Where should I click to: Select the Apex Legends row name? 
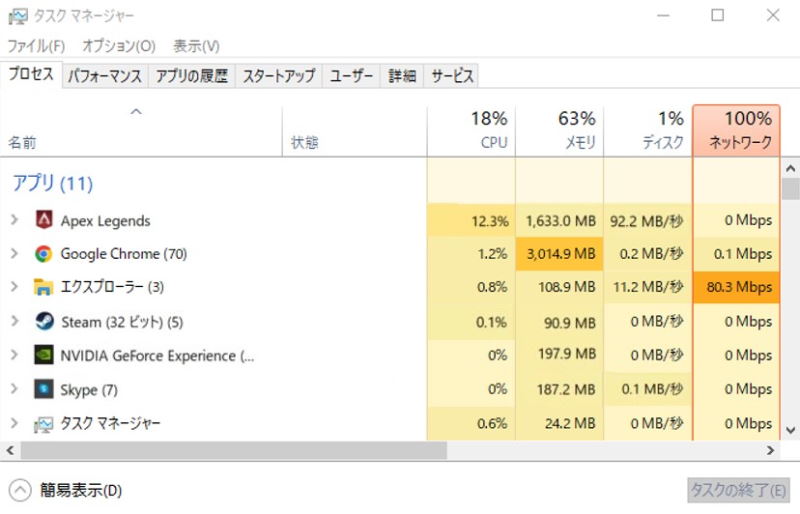(106, 221)
